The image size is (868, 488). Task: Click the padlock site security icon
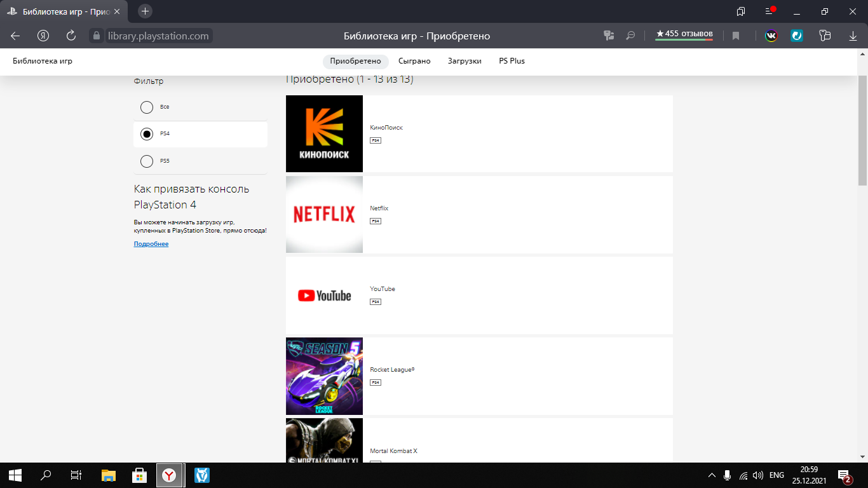pos(97,36)
